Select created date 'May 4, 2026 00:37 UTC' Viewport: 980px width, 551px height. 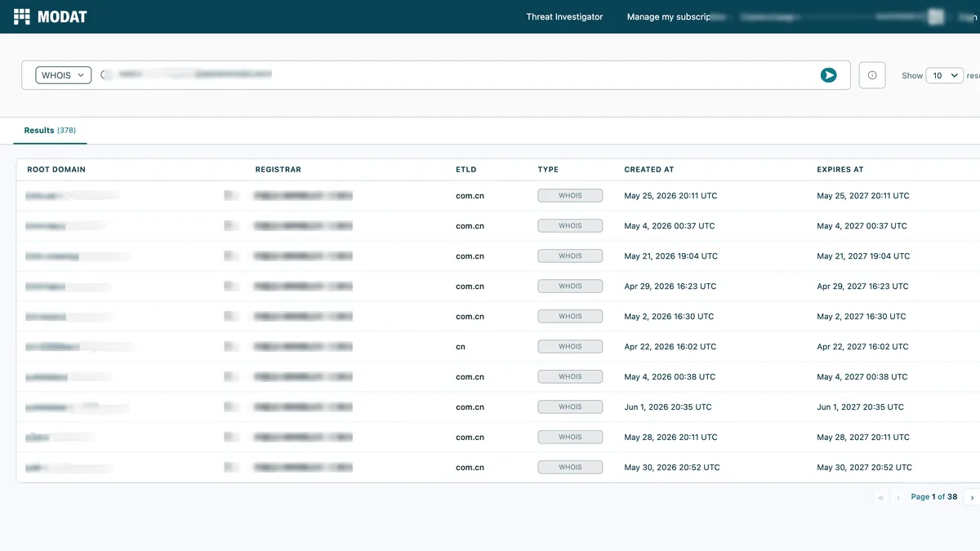coord(670,226)
